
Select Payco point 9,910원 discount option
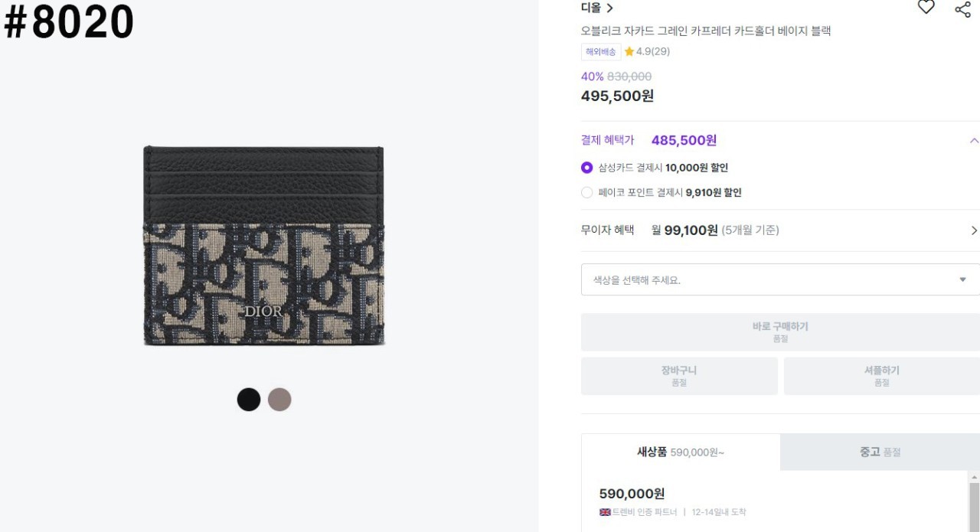pyautogui.click(x=587, y=193)
